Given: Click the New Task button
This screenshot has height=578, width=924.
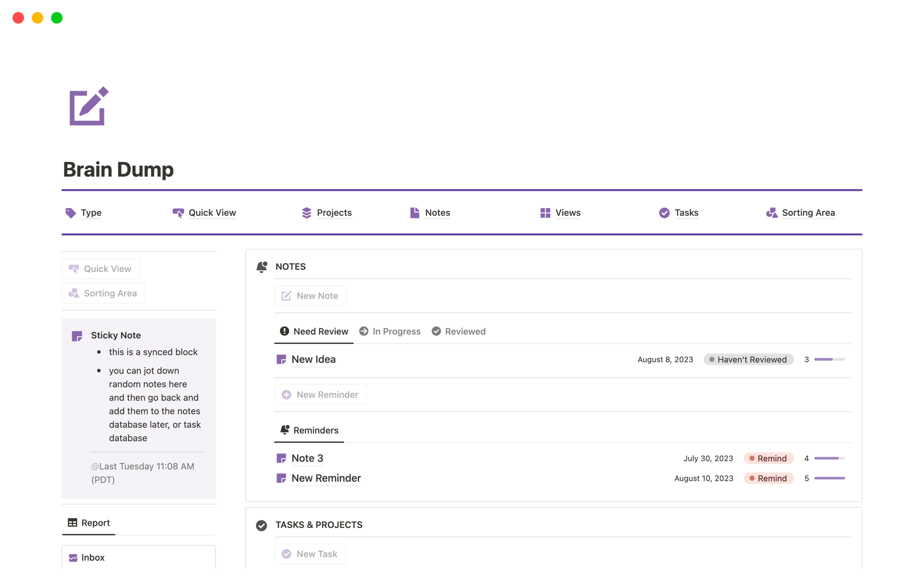Looking at the screenshot, I should pos(310,554).
